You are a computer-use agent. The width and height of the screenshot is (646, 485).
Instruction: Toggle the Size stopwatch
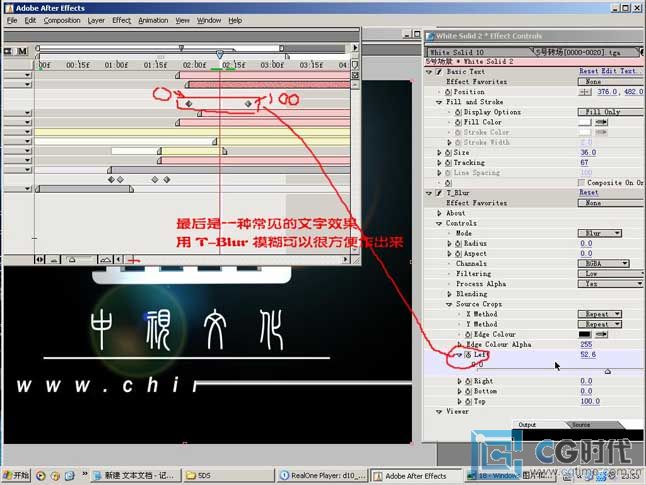click(x=448, y=152)
